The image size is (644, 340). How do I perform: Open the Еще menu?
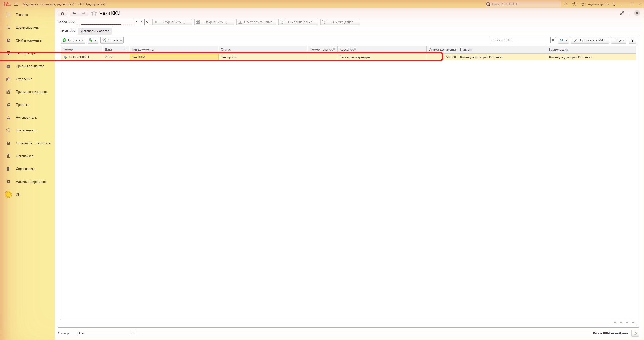point(618,40)
